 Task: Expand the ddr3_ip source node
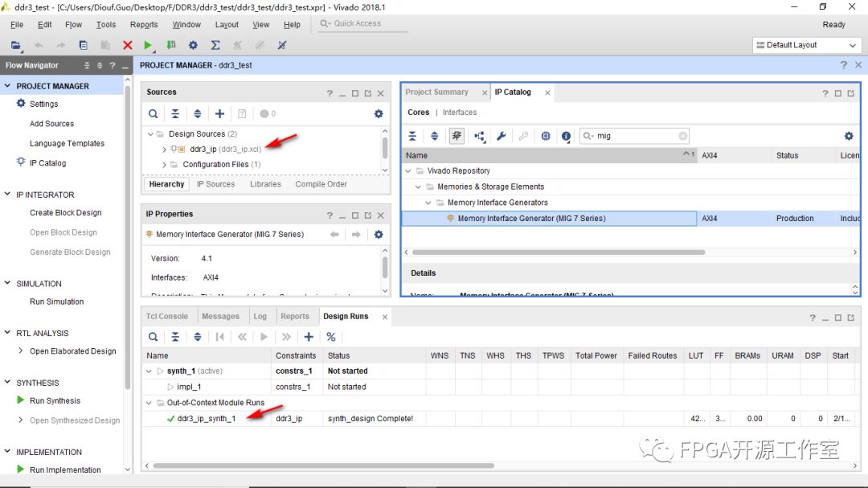pos(165,150)
